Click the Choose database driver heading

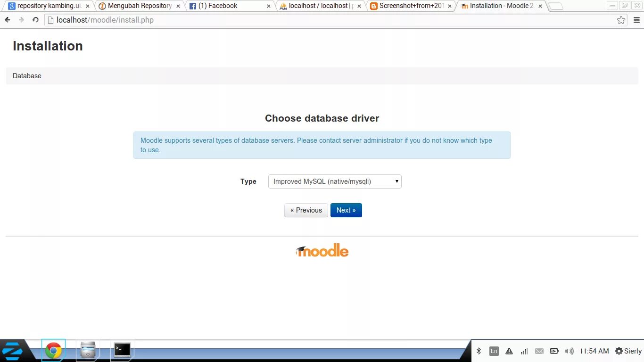[x=322, y=118]
